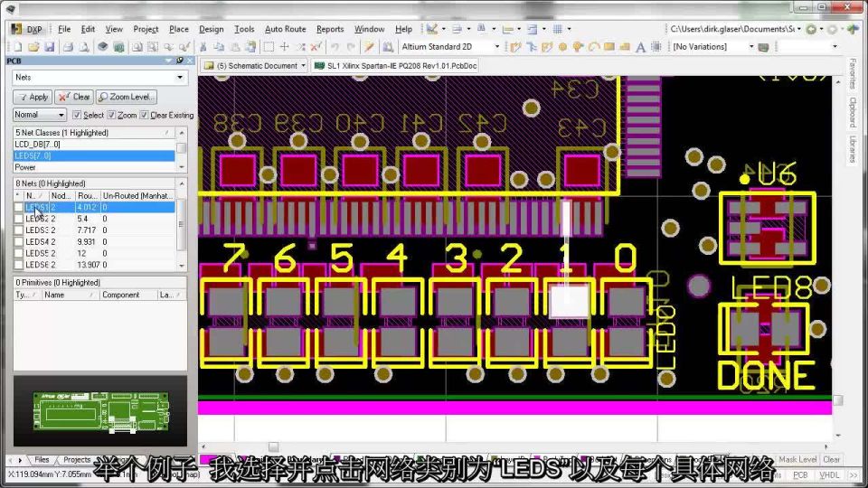Click the Zoom Level button
The width and height of the screenshot is (868, 488).
point(127,97)
